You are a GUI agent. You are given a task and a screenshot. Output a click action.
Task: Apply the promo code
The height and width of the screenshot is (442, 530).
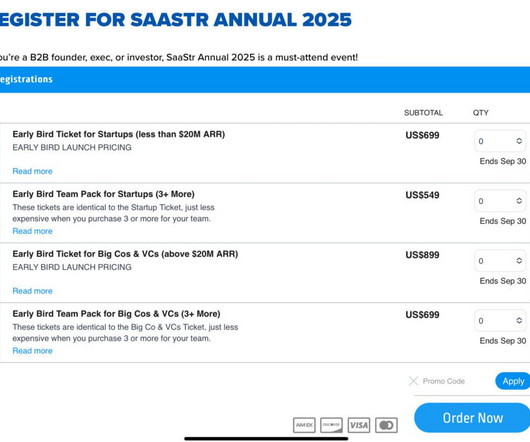point(513,381)
